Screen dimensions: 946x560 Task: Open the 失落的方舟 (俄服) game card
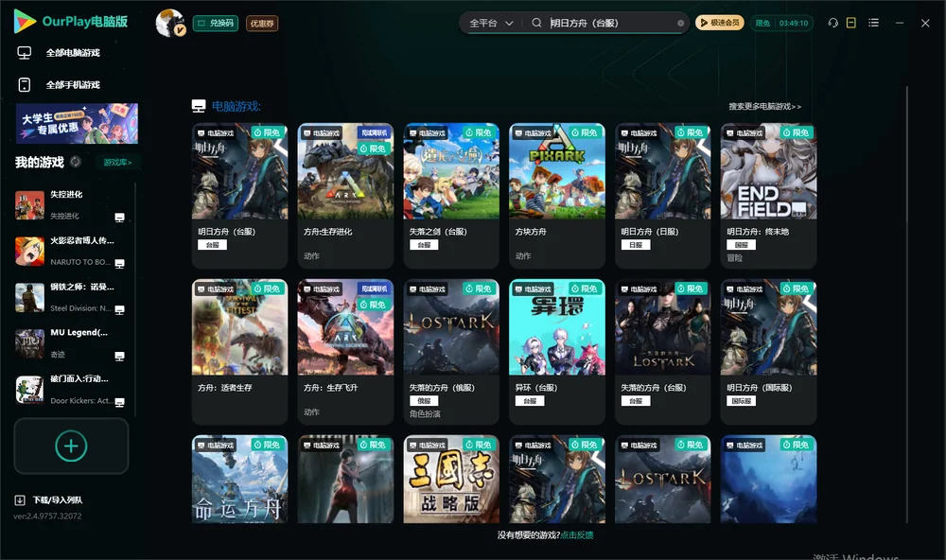451,352
